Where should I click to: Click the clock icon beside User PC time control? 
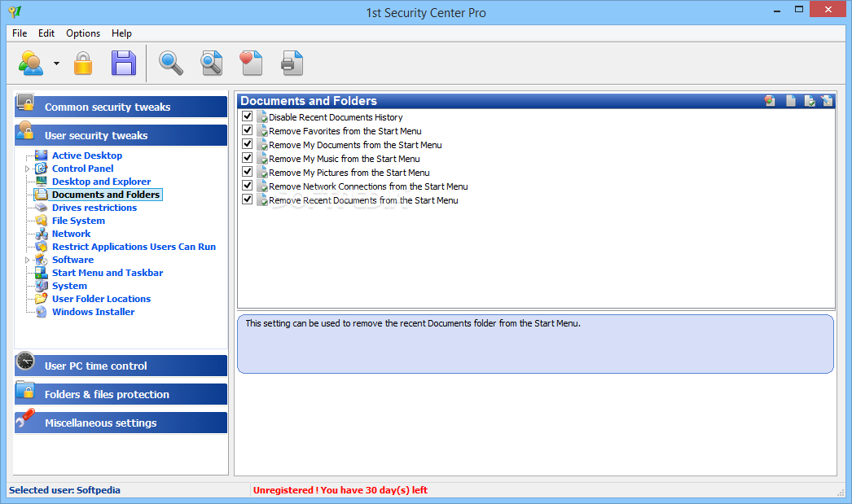pyautogui.click(x=25, y=362)
